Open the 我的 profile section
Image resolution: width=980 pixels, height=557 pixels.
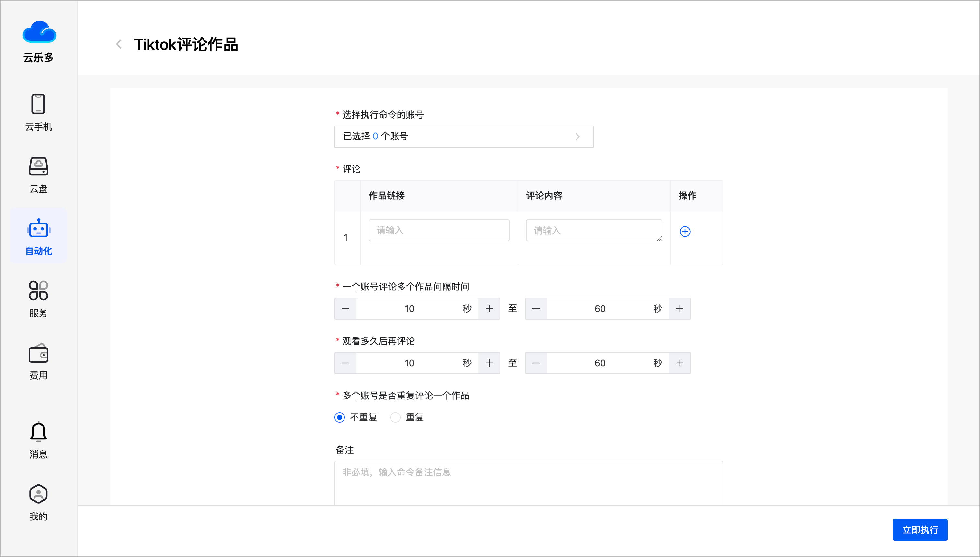click(38, 503)
